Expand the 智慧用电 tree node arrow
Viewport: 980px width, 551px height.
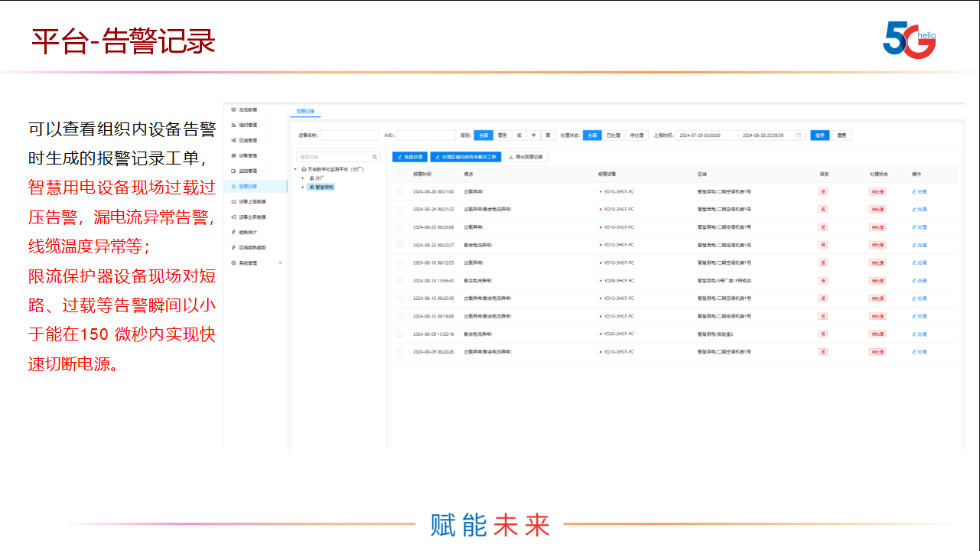click(303, 187)
